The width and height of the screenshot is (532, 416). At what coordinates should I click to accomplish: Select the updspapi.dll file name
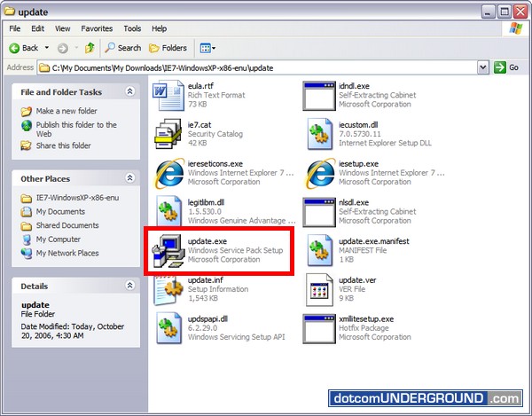pyautogui.click(x=207, y=319)
